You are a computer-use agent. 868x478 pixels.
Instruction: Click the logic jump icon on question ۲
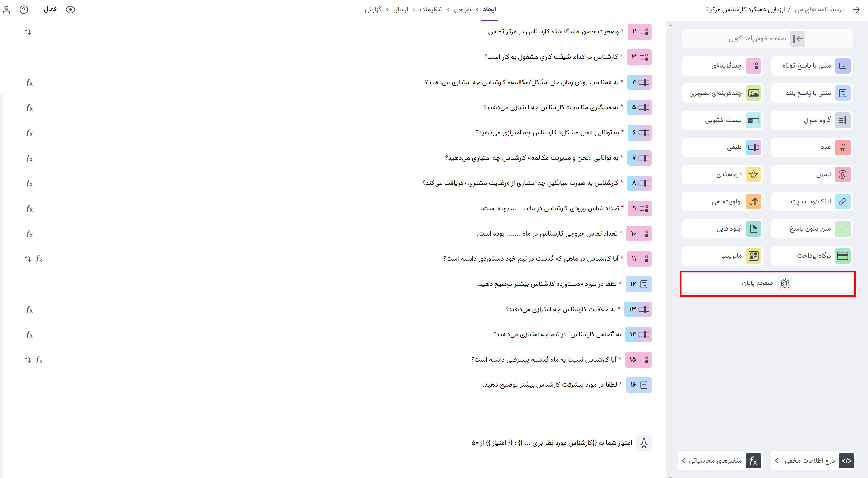[28, 32]
